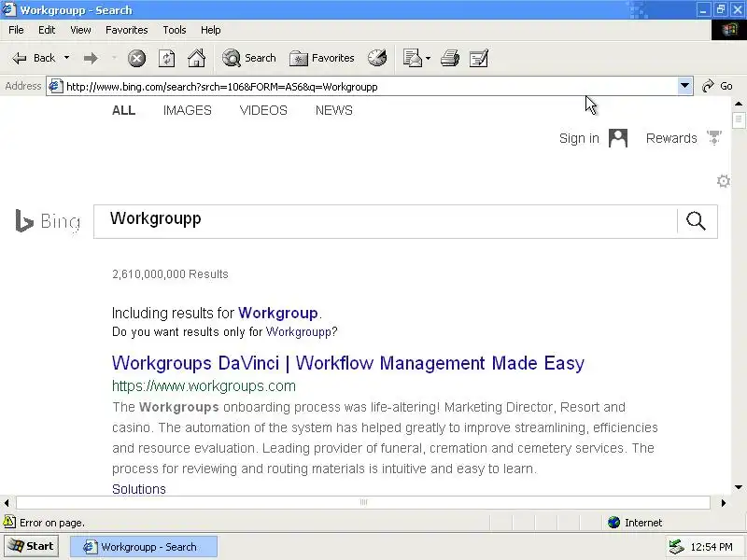Expand the Mail button dropdown arrow
747x560 pixels.
[428, 58]
